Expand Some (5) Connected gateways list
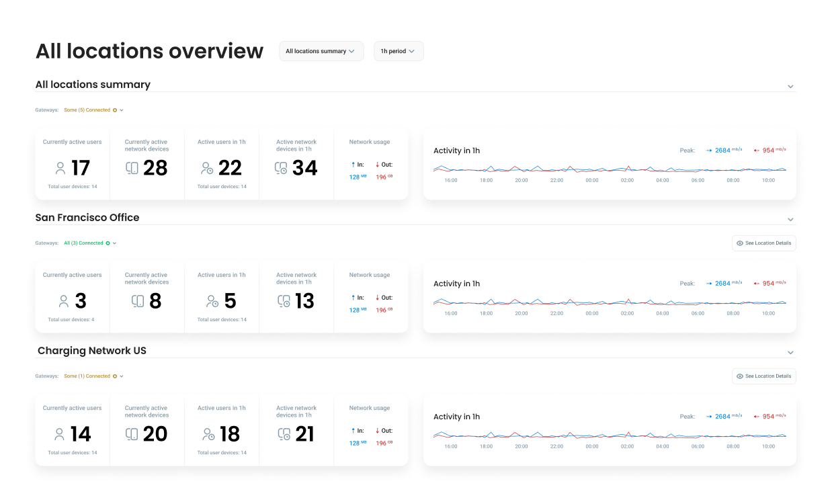832x504 pixels. tap(93, 110)
